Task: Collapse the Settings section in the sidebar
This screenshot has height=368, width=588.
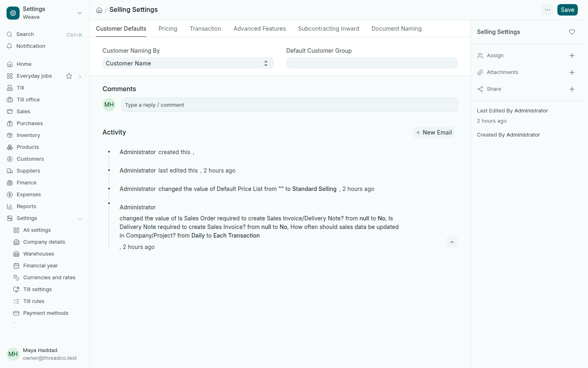Action: [x=80, y=219]
